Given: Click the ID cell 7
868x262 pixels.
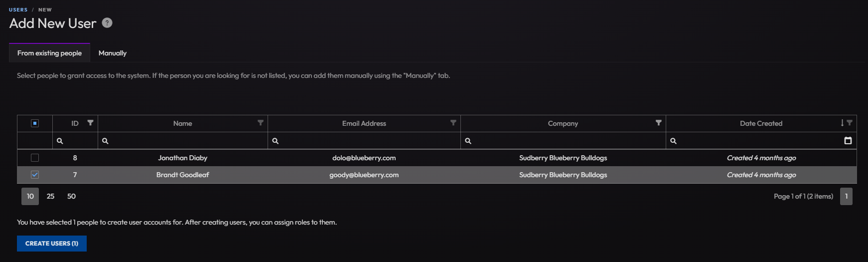Looking at the screenshot, I should pyautogui.click(x=75, y=175).
